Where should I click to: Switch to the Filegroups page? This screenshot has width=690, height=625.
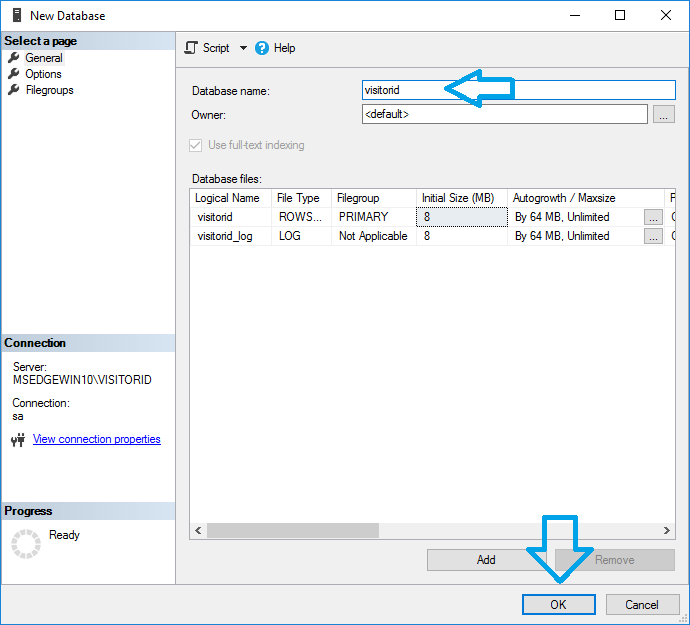pyautogui.click(x=49, y=90)
